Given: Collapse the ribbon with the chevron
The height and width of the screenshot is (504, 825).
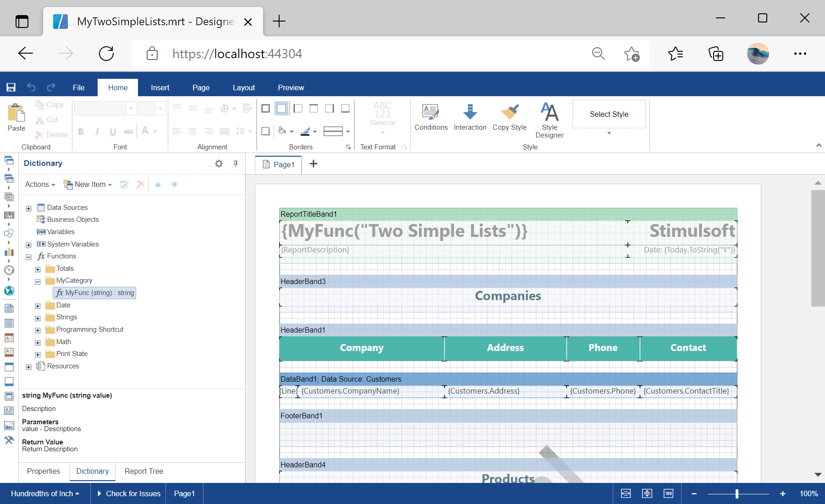Looking at the screenshot, I should coord(819,146).
